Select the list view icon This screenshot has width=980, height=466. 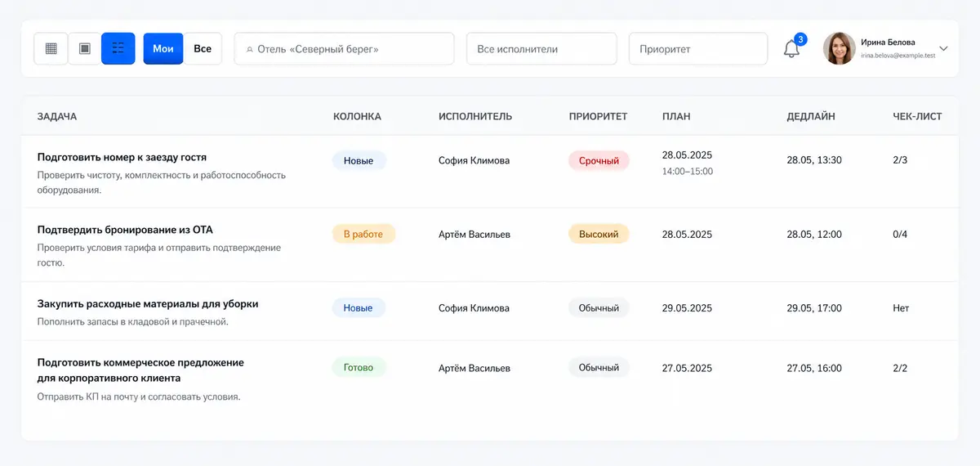click(x=118, y=48)
